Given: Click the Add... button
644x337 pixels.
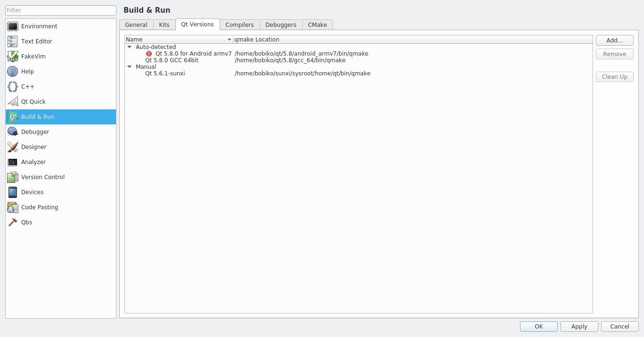Looking at the screenshot, I should [x=615, y=41].
